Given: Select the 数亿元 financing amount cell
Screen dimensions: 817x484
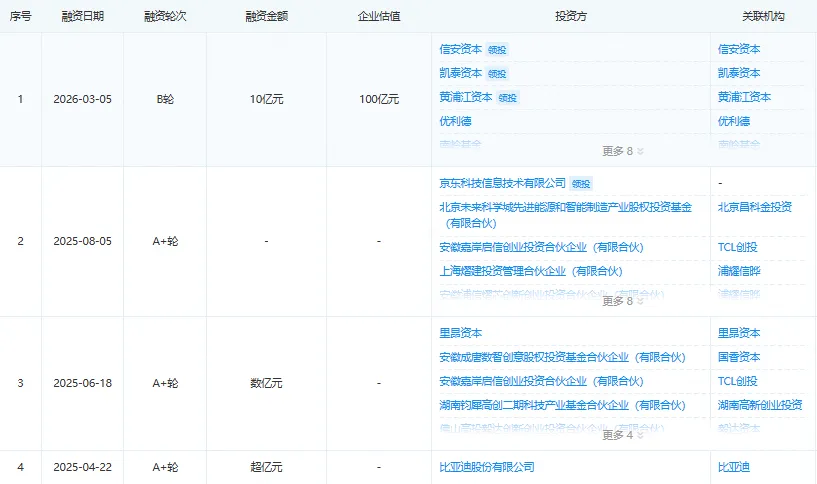Looking at the screenshot, I should pyautogui.click(x=266, y=383).
